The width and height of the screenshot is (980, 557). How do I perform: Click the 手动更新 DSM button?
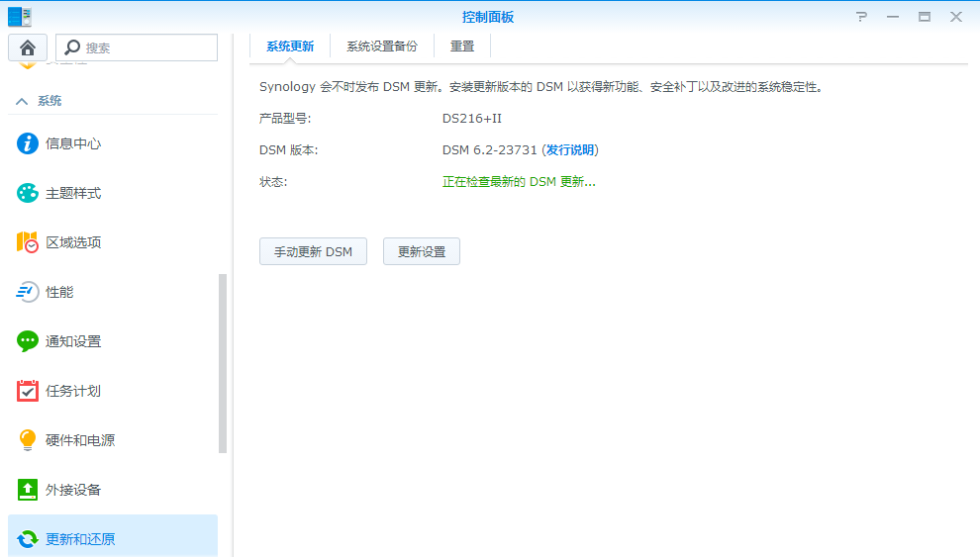click(x=313, y=251)
